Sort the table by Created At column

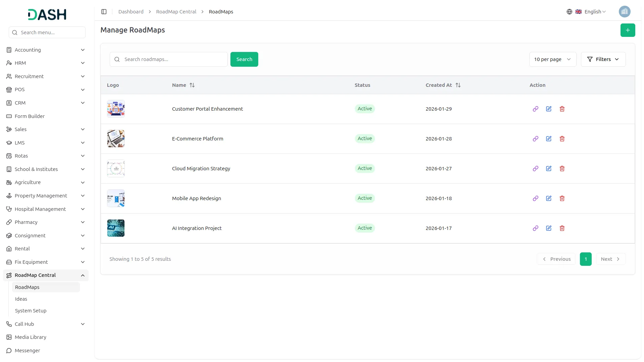coord(458,85)
